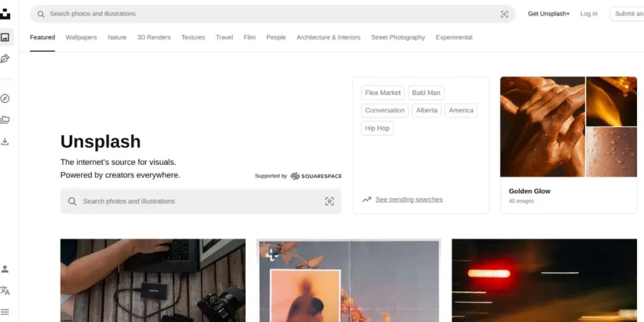Click Get Unsplash+ button

548,14
